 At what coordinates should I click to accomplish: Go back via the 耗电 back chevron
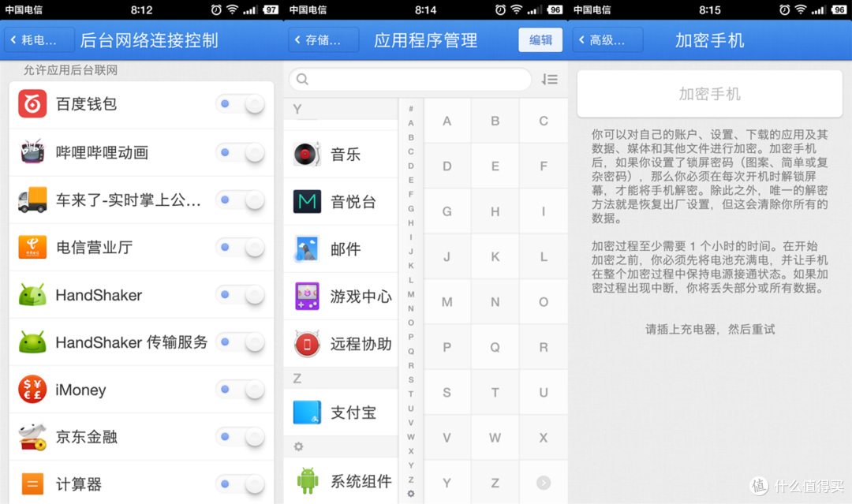pos(39,40)
